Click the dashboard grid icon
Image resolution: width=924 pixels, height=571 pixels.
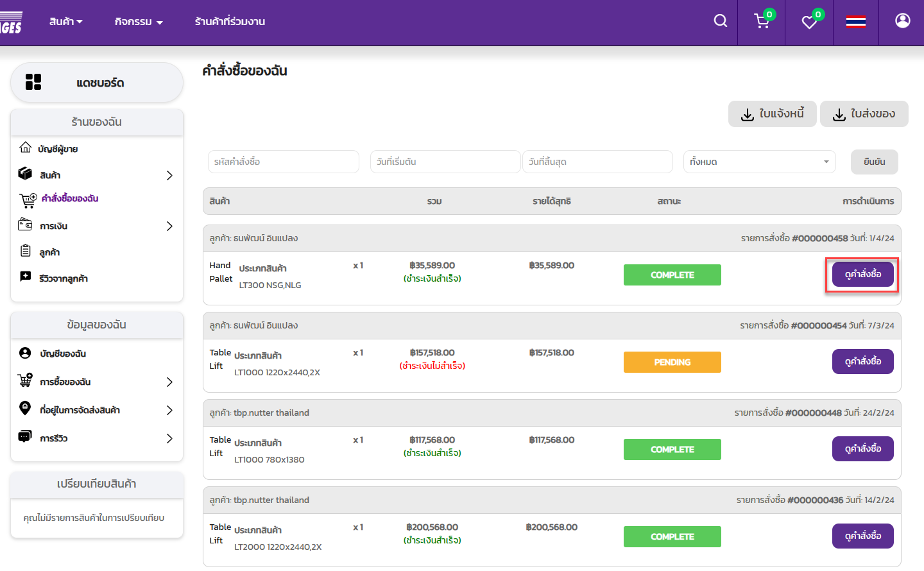pyautogui.click(x=33, y=82)
